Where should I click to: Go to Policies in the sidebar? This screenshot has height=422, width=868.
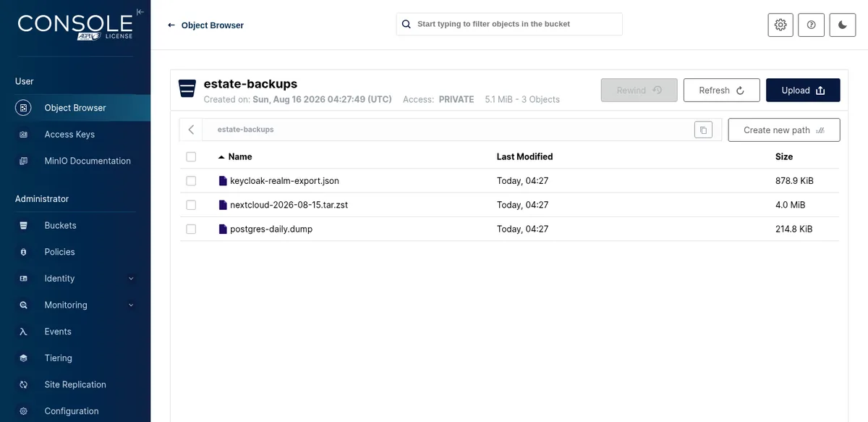click(75, 252)
